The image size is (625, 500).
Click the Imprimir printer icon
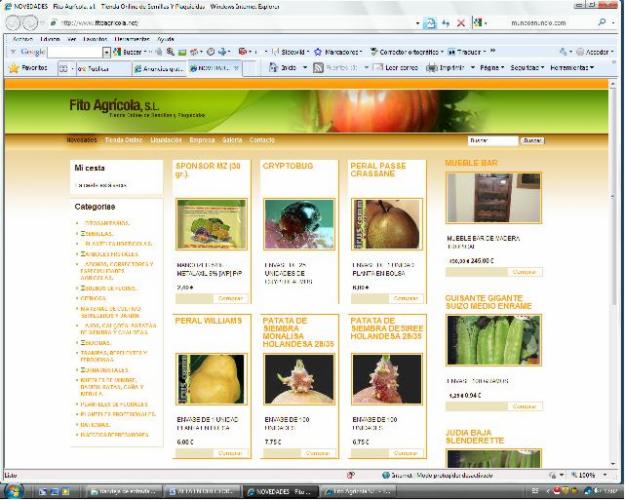tap(432, 68)
